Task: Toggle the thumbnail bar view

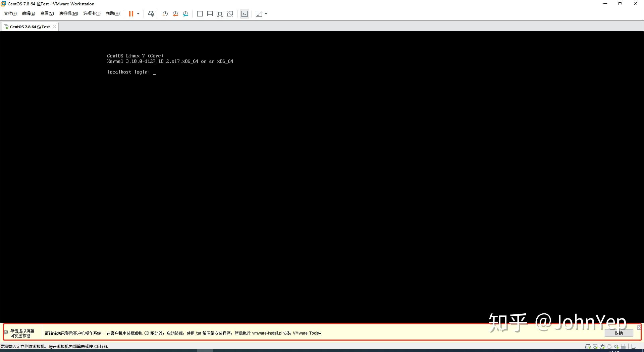Action: [210, 14]
